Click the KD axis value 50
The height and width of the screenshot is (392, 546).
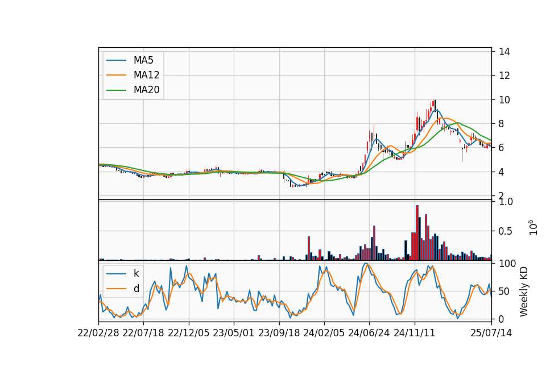click(504, 291)
